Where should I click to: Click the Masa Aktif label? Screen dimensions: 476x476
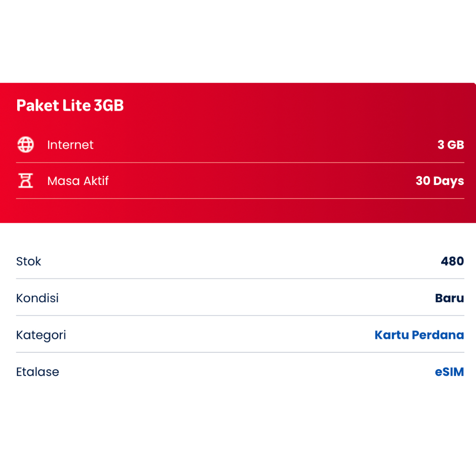(x=78, y=181)
